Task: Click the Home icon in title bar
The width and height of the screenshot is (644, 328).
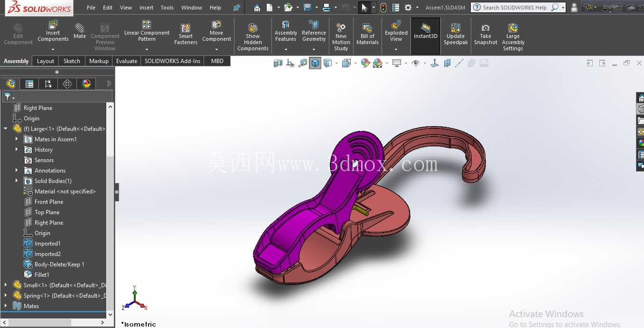Action: coord(257,8)
